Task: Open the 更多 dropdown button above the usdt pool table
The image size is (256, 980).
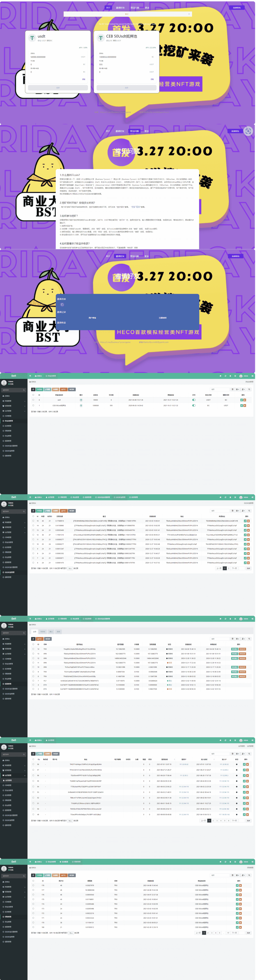Action: click(72, 390)
